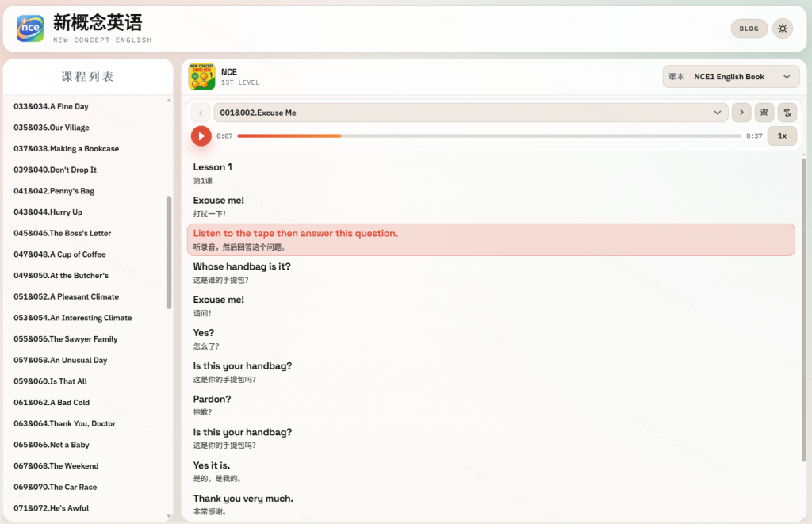Play the lesson audio
Image resolution: width=812 pixels, height=524 pixels.
coord(201,136)
